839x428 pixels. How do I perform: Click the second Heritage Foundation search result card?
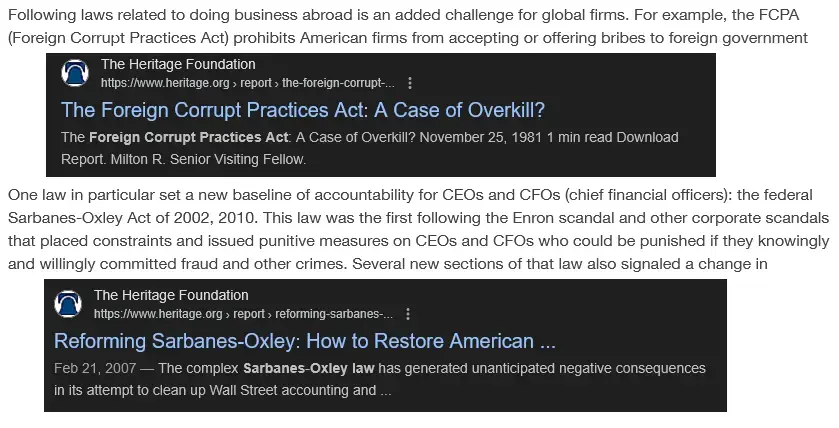(385, 345)
